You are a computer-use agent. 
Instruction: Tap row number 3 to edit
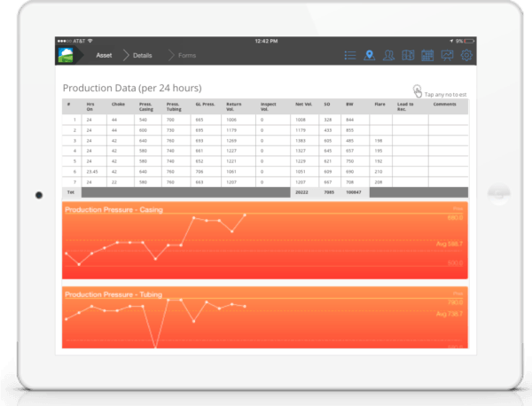point(74,141)
